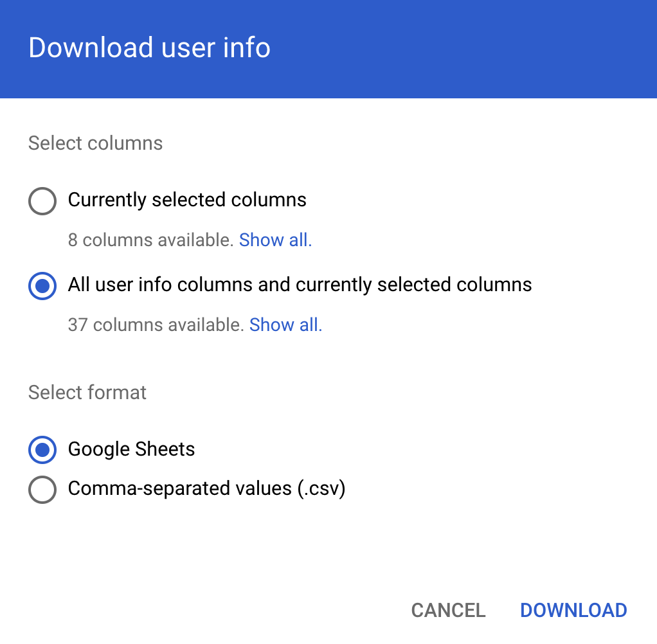Confirm the download of user info
657x644 pixels.
click(x=573, y=610)
